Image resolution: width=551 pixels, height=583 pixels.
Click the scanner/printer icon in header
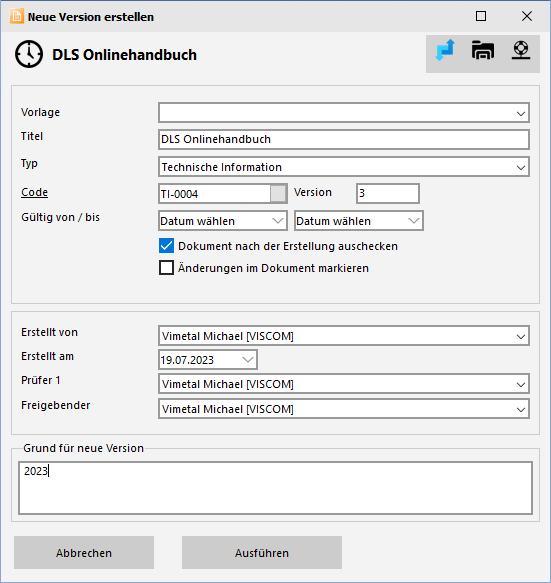pyautogui.click(x=483, y=50)
